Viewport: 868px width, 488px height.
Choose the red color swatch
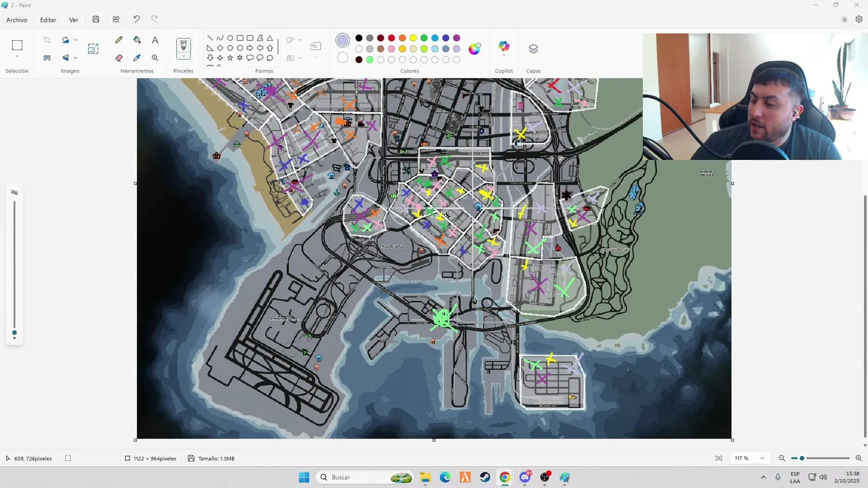(x=391, y=38)
